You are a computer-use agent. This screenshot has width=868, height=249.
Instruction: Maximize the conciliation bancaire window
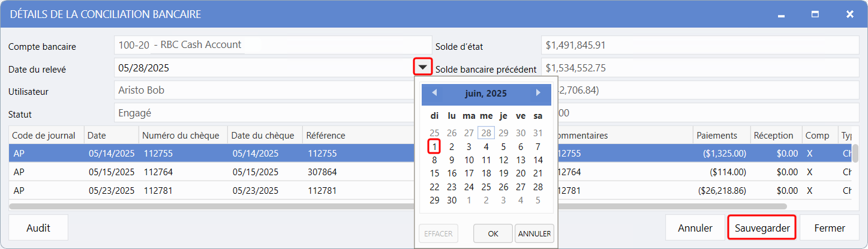[815, 14]
